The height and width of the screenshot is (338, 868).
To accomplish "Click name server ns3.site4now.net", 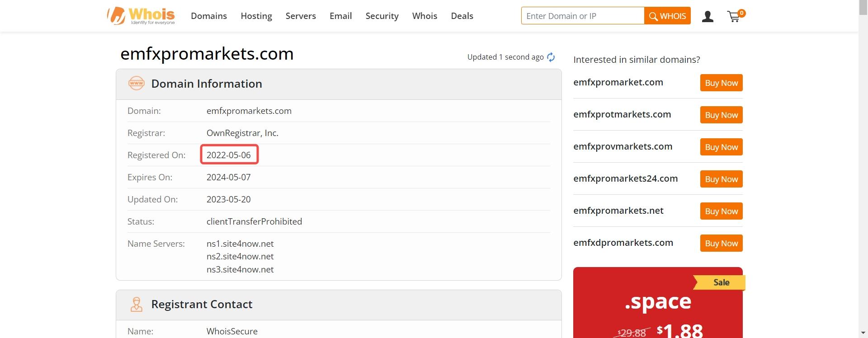I will (x=240, y=269).
